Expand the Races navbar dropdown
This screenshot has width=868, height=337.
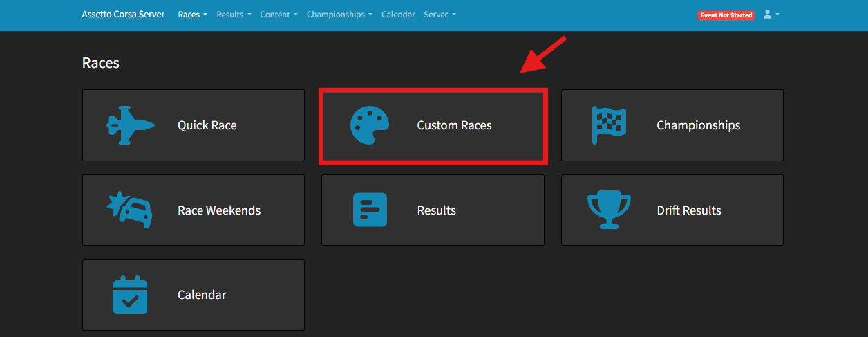[192, 15]
